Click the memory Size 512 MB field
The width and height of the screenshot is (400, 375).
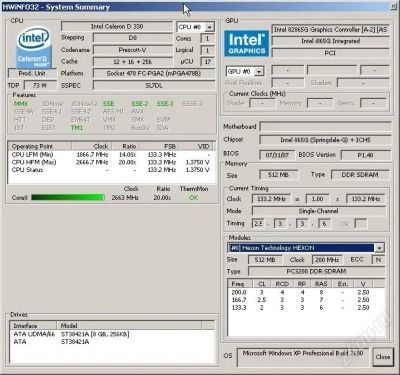(279, 175)
